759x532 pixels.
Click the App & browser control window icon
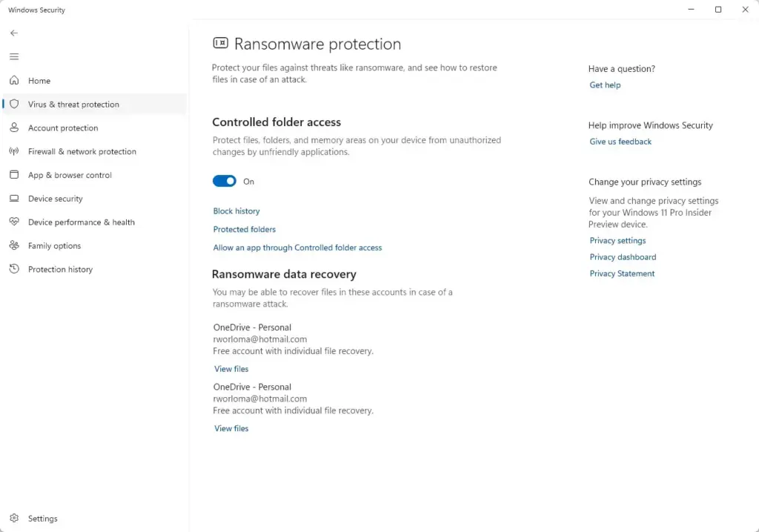click(x=14, y=175)
